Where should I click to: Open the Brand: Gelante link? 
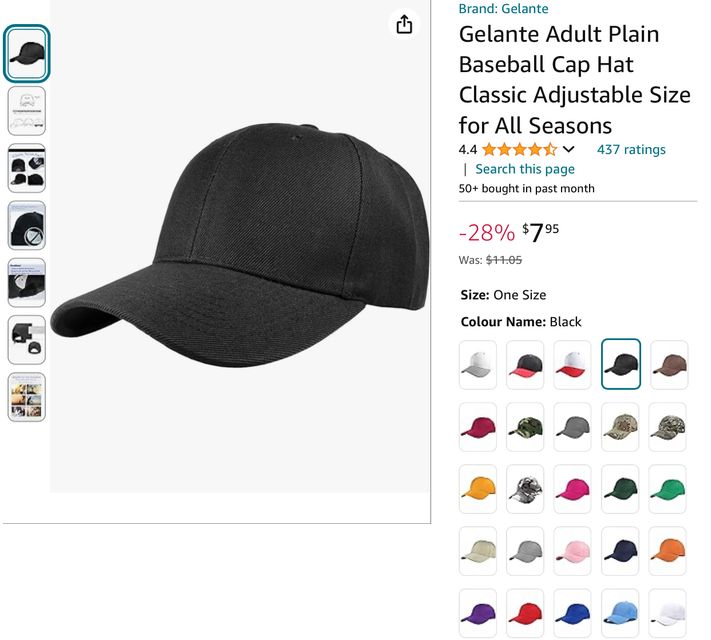[503, 9]
